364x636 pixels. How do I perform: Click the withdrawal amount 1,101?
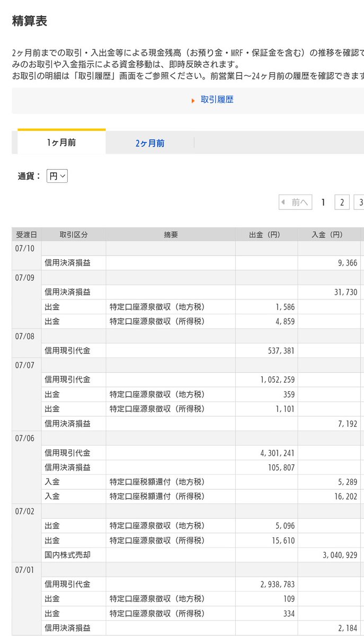(285, 409)
